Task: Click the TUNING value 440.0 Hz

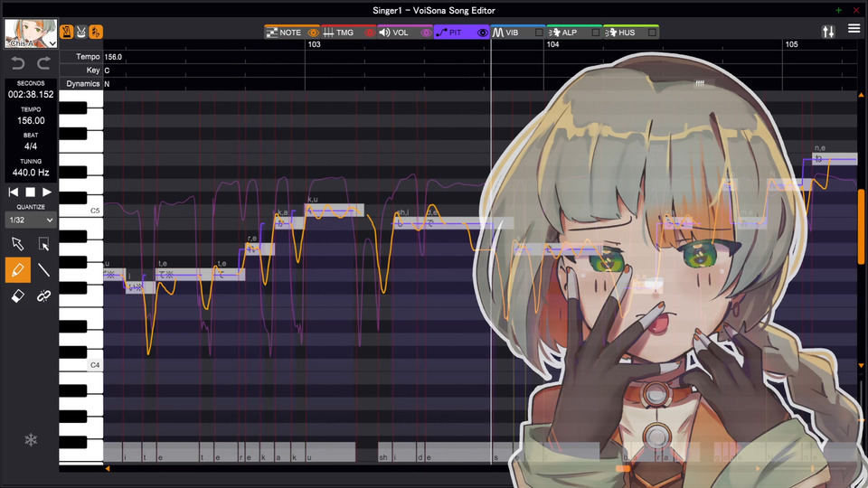Action: [31, 173]
